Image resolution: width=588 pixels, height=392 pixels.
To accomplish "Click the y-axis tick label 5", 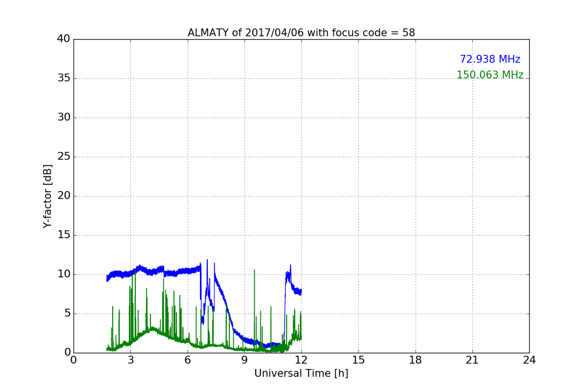I will pos(67,314).
